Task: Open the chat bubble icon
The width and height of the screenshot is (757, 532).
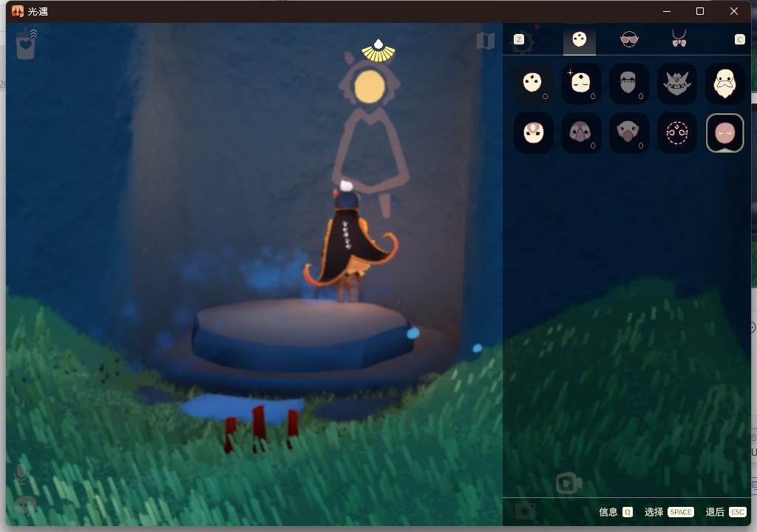Action: pyautogui.click(x=25, y=505)
